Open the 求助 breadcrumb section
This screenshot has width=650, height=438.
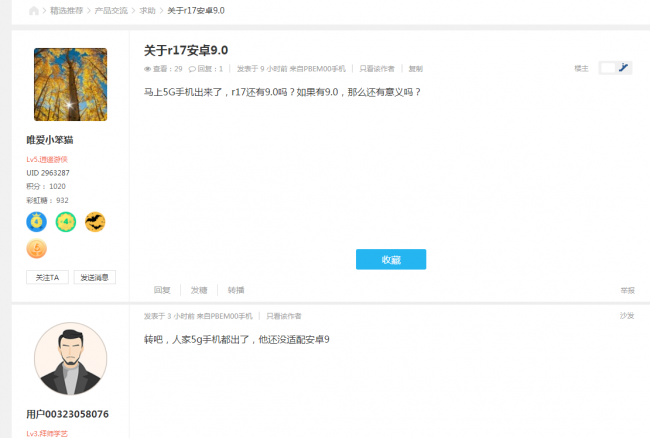[x=147, y=10]
